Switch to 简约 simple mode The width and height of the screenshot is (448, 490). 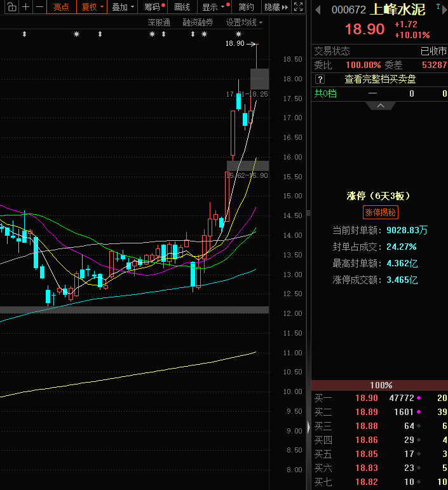click(246, 7)
